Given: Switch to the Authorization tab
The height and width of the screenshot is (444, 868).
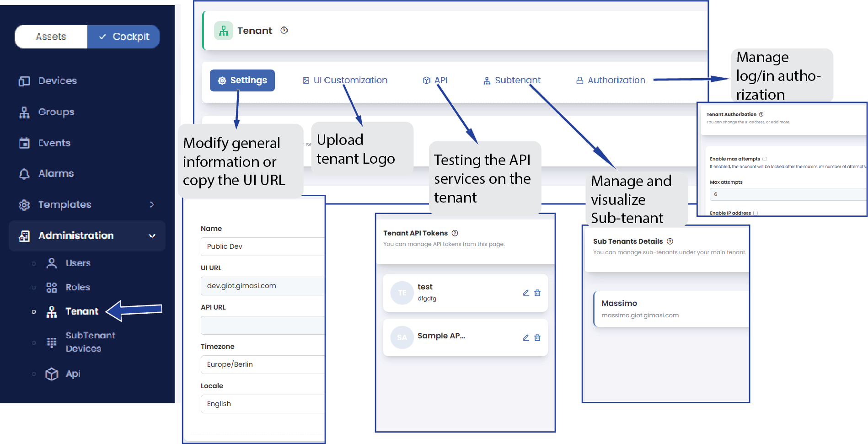Looking at the screenshot, I should (611, 80).
